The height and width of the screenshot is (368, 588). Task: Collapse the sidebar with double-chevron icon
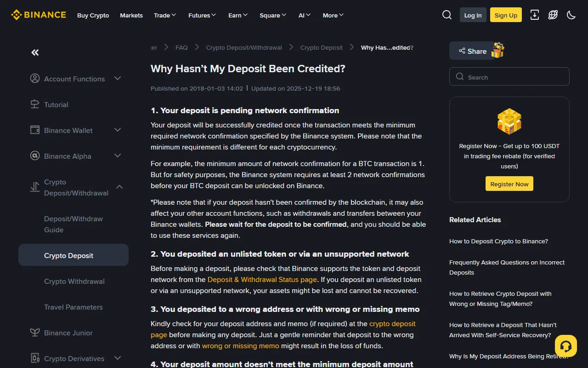(x=35, y=52)
